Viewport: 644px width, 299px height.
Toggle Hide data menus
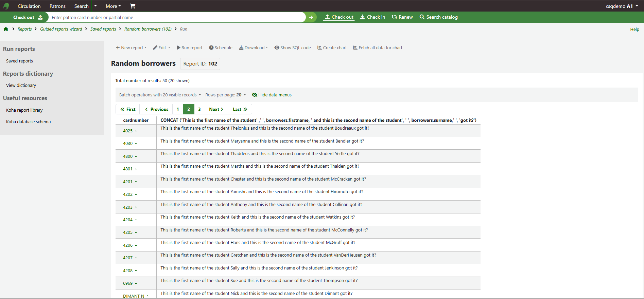pyautogui.click(x=272, y=95)
